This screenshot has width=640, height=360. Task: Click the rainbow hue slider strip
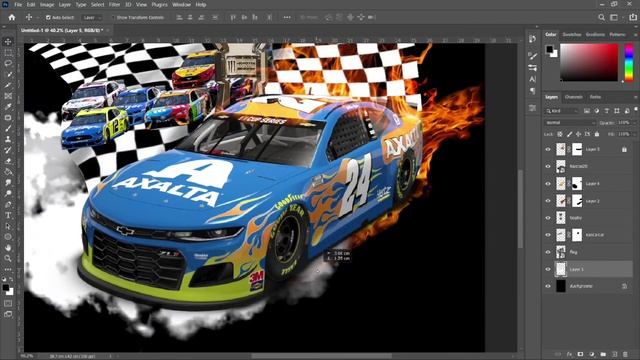[x=629, y=62]
